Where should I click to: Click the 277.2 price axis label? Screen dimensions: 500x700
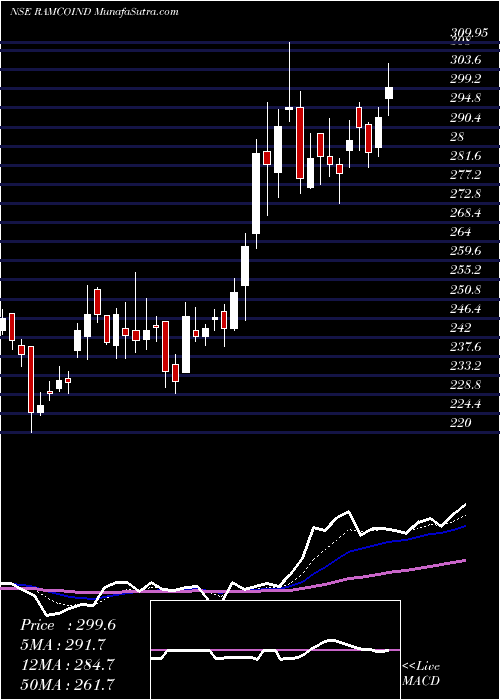point(466,175)
